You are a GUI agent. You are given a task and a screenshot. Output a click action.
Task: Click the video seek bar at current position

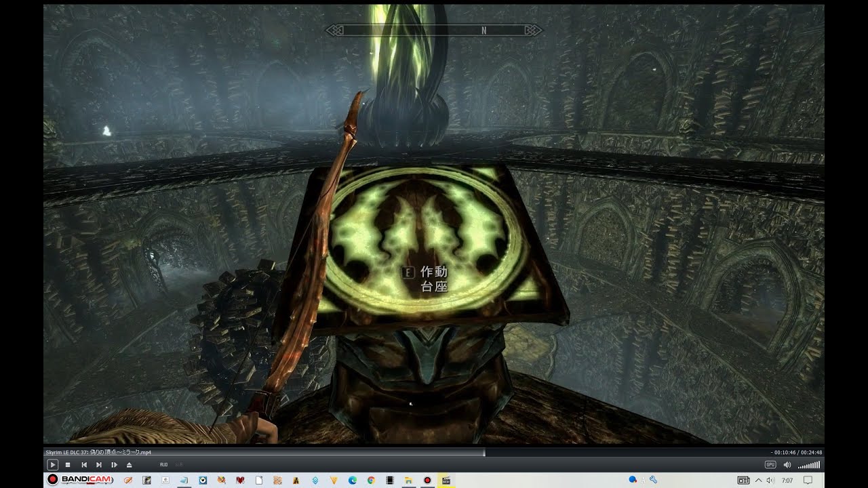(x=484, y=452)
